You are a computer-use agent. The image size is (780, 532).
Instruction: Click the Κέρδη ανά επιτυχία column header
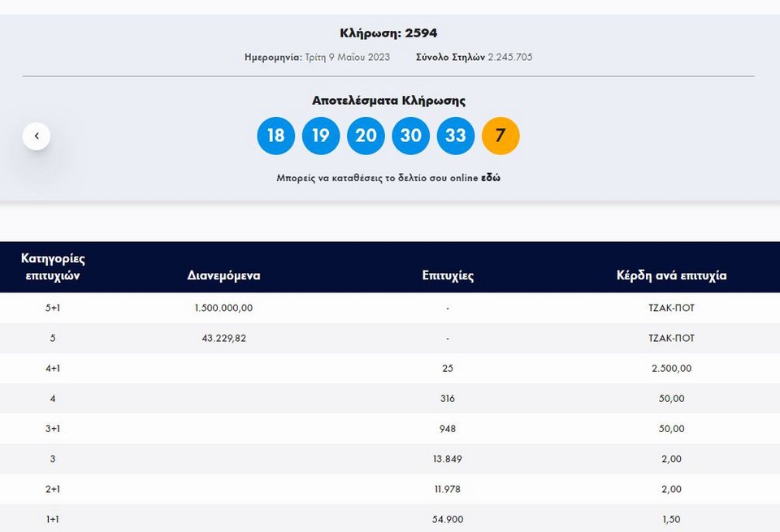pos(672,275)
